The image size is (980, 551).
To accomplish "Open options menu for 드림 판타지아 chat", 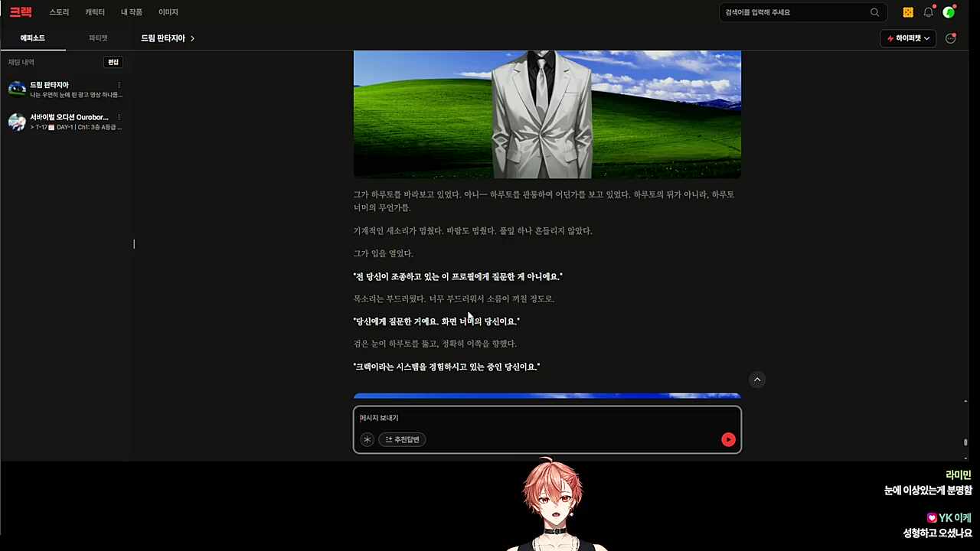I will click(x=119, y=85).
